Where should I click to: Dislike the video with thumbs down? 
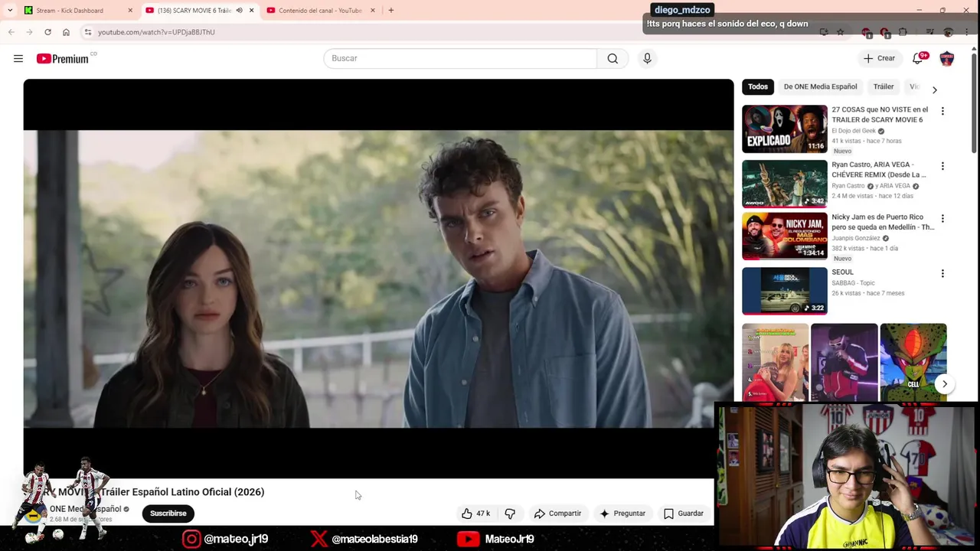(510, 514)
